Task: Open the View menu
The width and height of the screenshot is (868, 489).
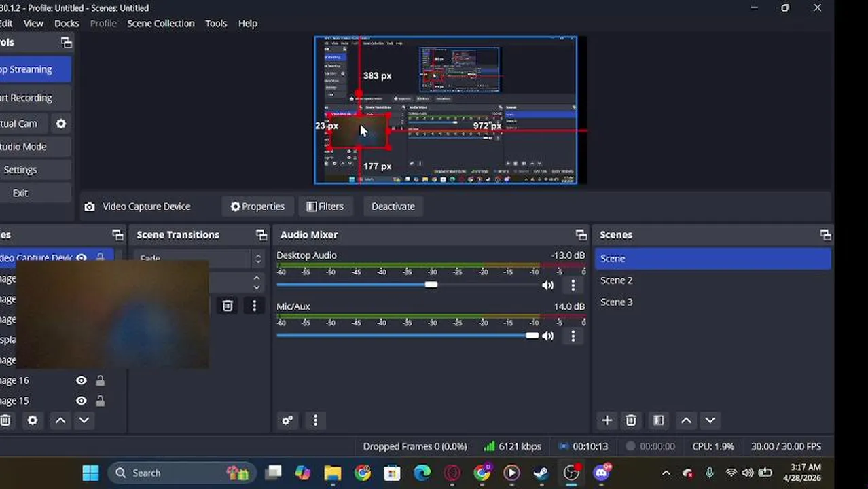Action: tap(33, 23)
